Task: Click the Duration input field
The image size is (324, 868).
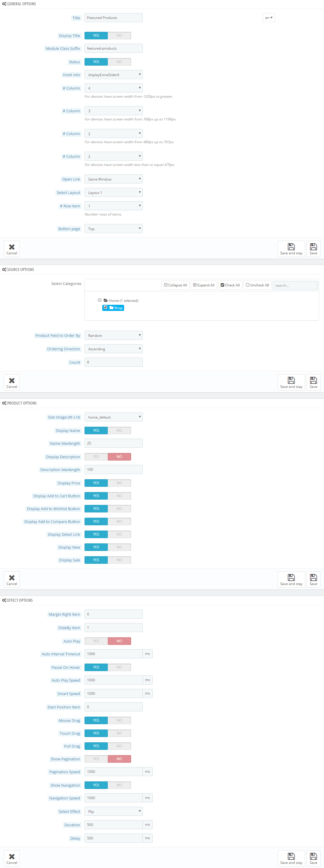Action: 113,825
